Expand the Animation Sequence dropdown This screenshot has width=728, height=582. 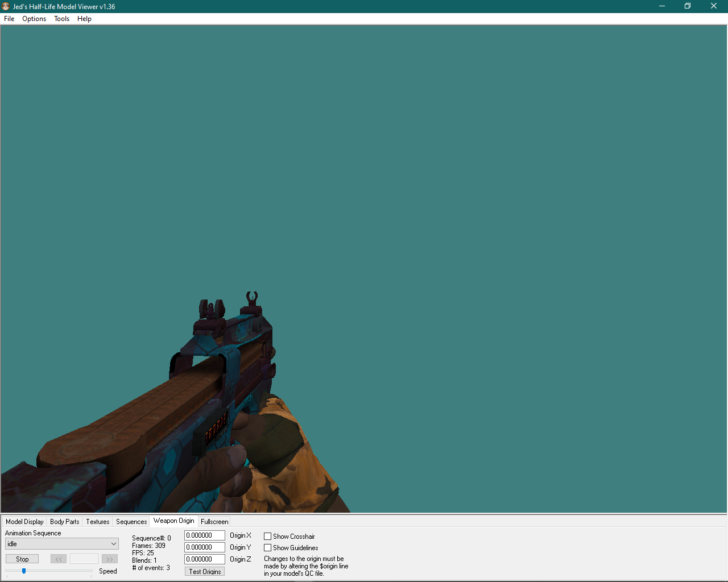62,544
